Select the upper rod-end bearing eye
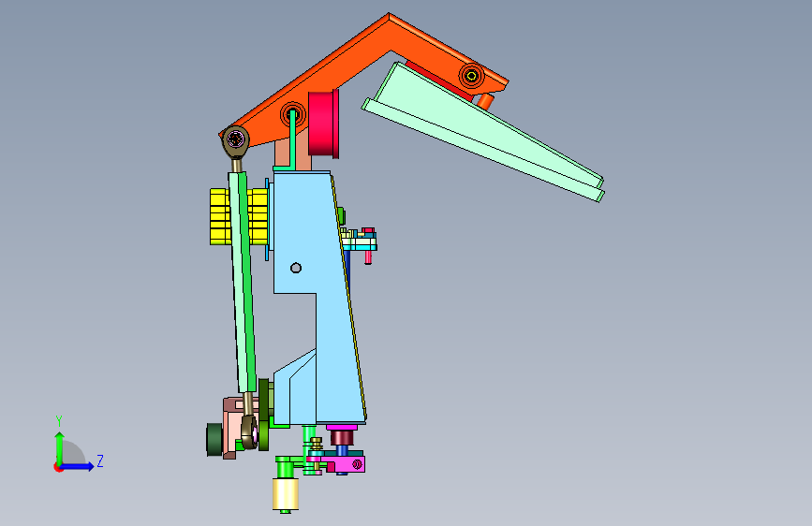This screenshot has height=526, width=812. 236,139
